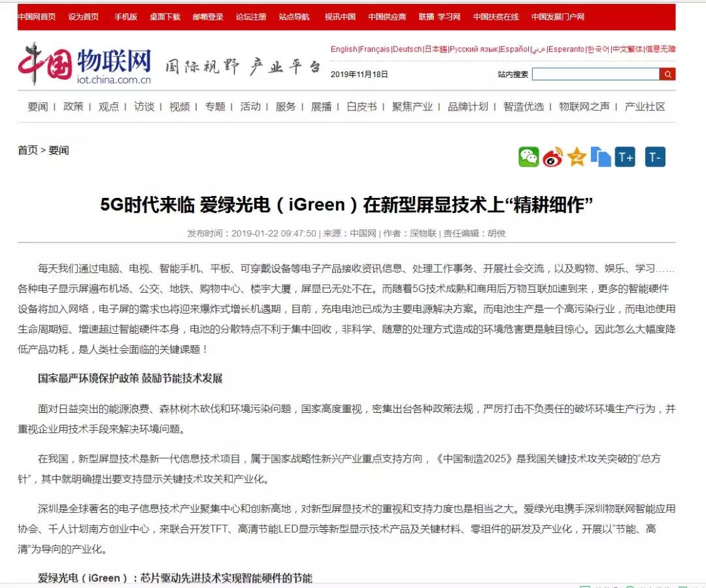Click the blue copy document icon
This screenshot has width=706, height=588.
click(601, 157)
